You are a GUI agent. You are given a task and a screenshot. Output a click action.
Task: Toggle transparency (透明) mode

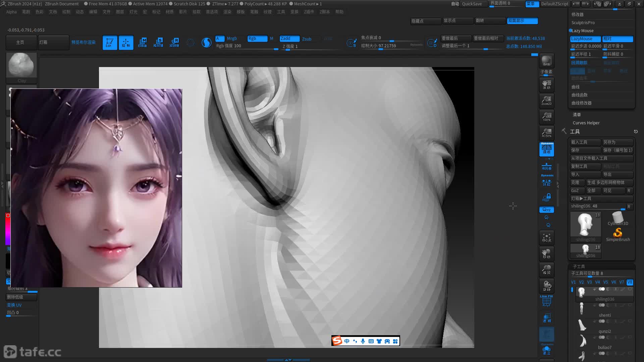click(546, 318)
